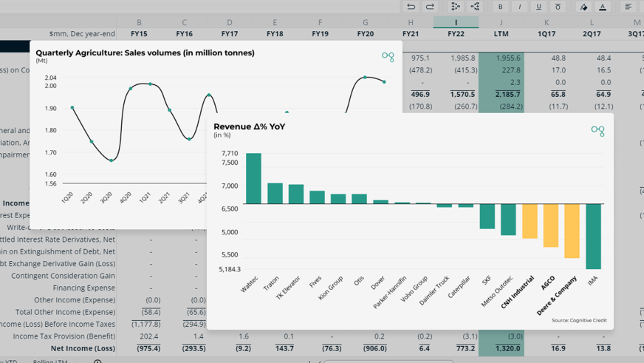Viewport: 644px width, 363px height.
Task: Add a new sheet tab
Action: [x=97, y=362]
